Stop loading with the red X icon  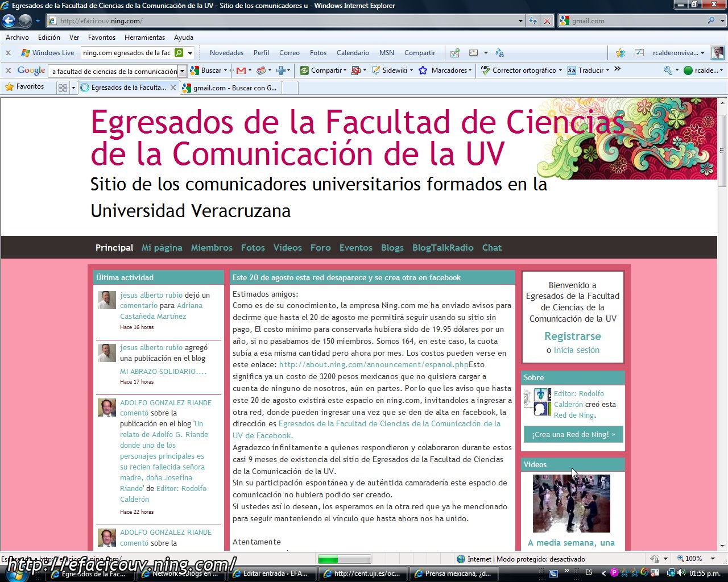point(547,21)
